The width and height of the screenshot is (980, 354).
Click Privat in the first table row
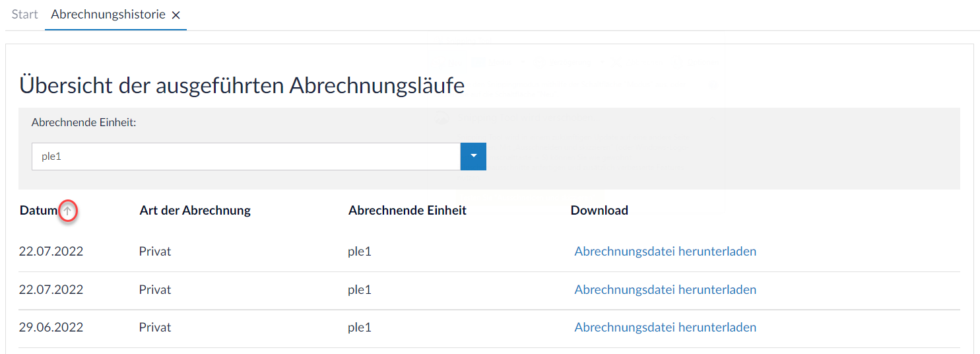(x=155, y=251)
